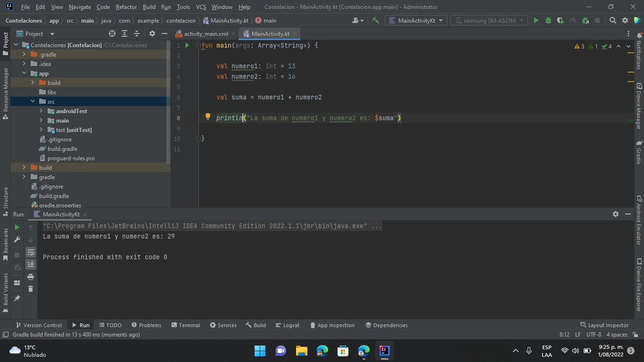Image resolution: width=644 pixels, height=362 pixels.
Task: Run with coverage using the shield icon
Action: click(560, 20)
